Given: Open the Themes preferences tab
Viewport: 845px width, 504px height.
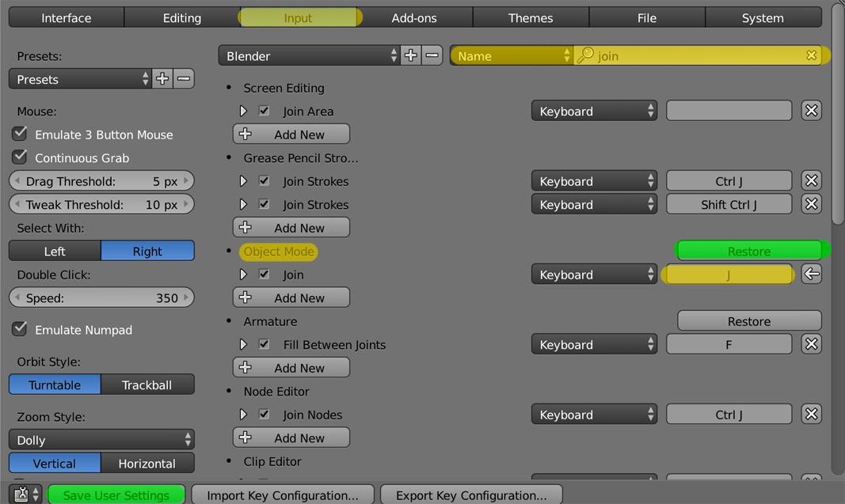Looking at the screenshot, I should pyautogui.click(x=530, y=17).
